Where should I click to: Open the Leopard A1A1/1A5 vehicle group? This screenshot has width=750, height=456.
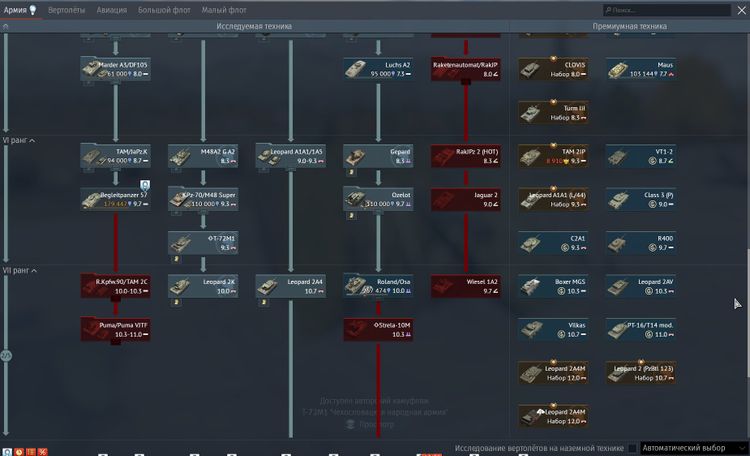point(290,155)
